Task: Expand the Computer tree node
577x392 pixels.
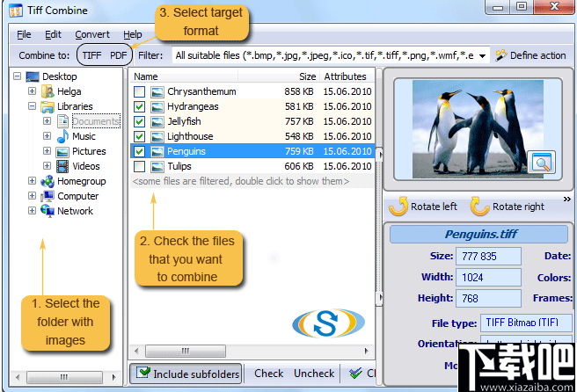Action: point(32,196)
